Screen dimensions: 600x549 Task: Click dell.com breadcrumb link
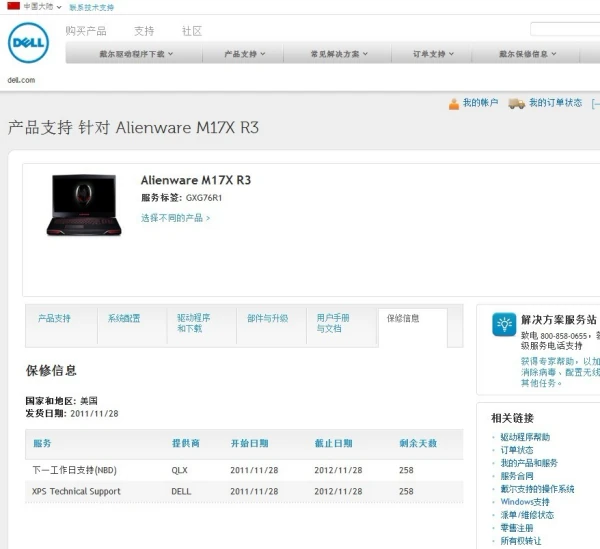pyautogui.click(x=21, y=80)
